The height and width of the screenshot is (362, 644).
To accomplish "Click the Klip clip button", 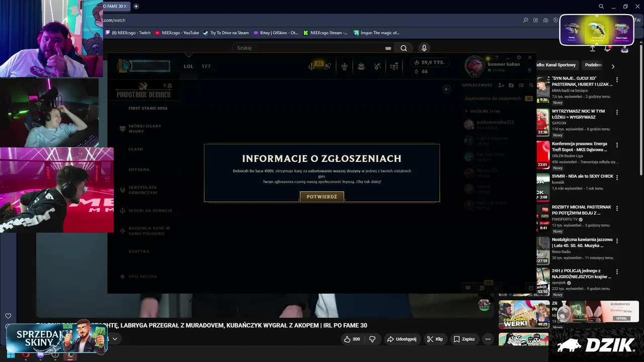I will pos(435,339).
